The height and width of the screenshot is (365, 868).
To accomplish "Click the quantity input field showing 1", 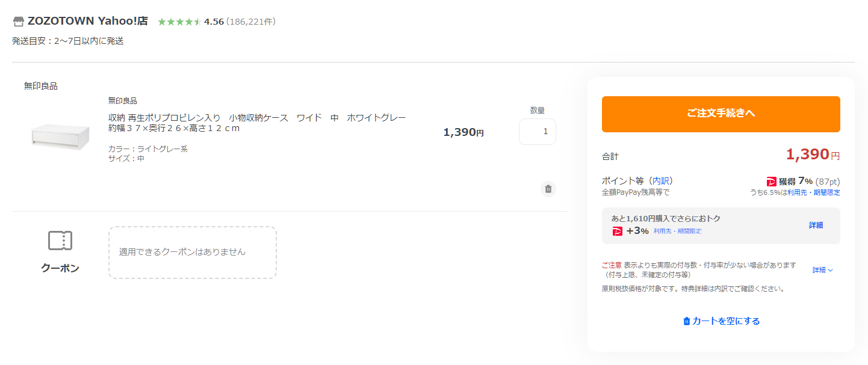I will [537, 132].
